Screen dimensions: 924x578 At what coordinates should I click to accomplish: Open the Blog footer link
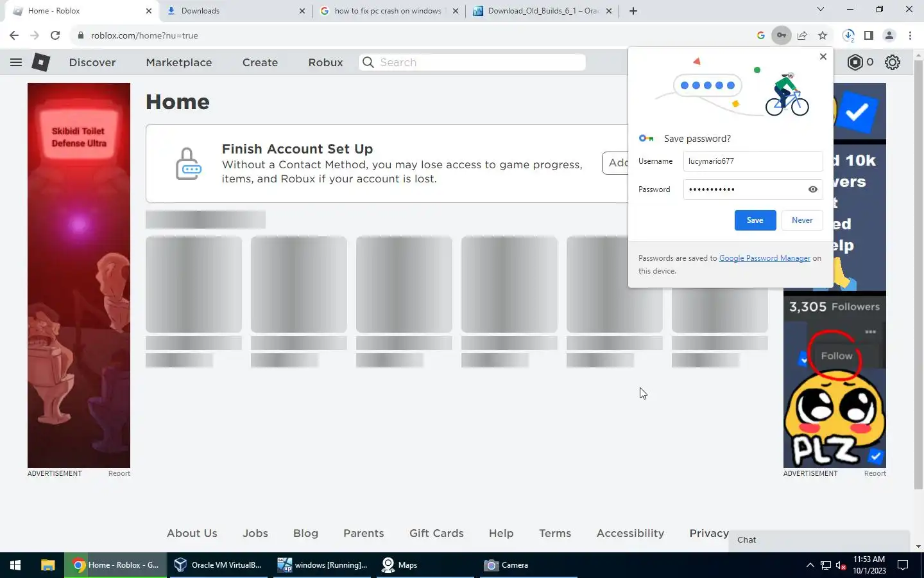click(305, 533)
